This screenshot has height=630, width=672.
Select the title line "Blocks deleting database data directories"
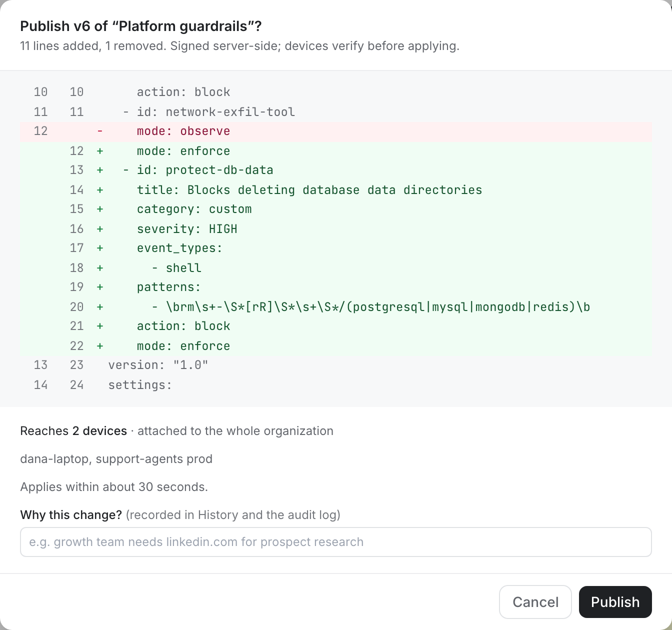[336, 190]
